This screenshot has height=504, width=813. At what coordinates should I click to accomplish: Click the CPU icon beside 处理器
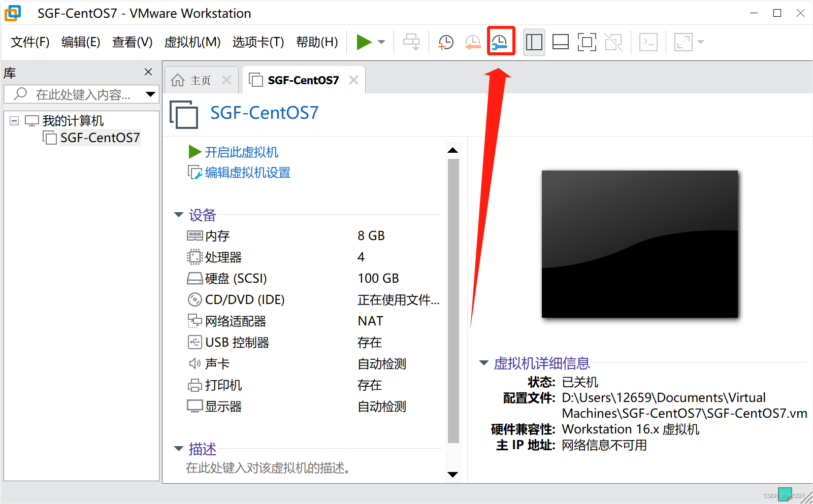[x=194, y=257]
